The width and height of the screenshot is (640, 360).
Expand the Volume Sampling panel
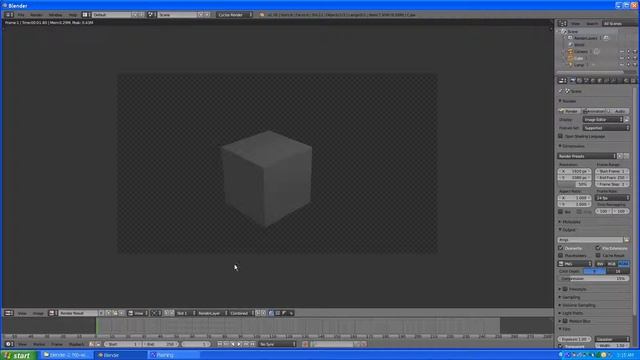578,305
